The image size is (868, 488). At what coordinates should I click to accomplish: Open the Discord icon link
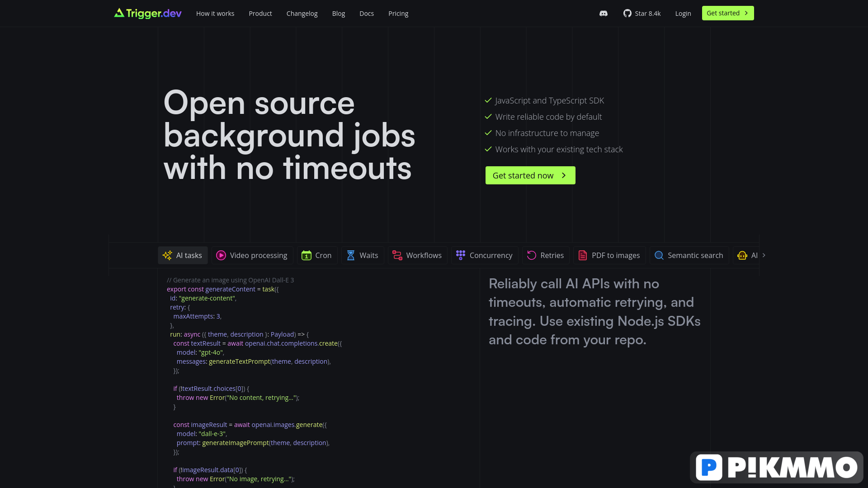point(604,14)
